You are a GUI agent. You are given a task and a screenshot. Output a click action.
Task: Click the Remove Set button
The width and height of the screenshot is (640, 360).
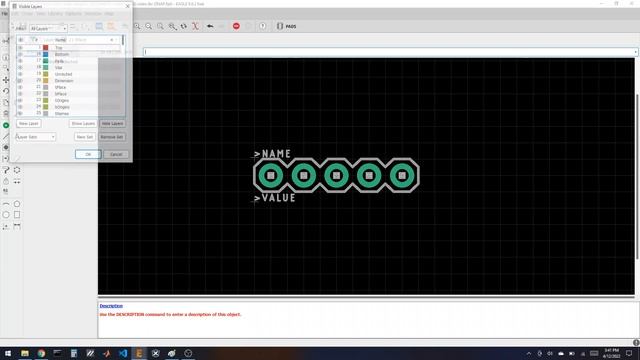[x=112, y=137]
